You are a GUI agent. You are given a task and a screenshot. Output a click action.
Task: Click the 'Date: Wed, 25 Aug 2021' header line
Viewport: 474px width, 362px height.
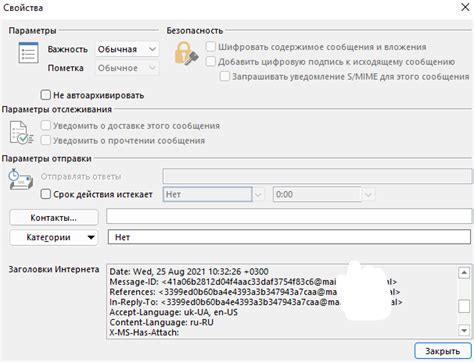[189, 271]
